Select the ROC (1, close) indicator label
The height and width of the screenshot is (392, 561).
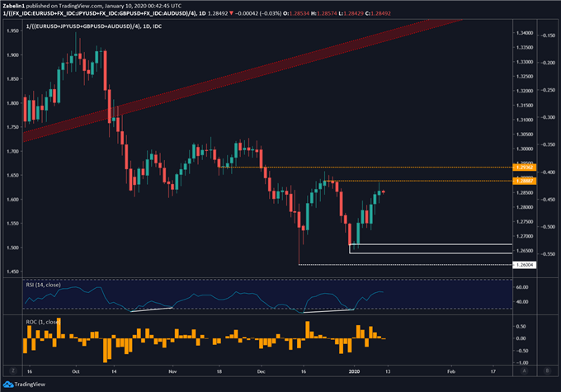(42, 322)
